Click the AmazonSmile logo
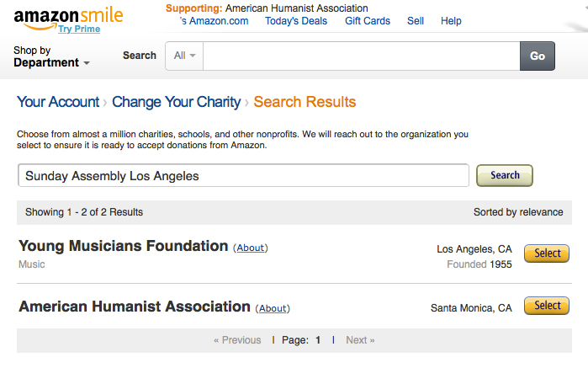The height and width of the screenshot is (368, 588). [x=68, y=17]
